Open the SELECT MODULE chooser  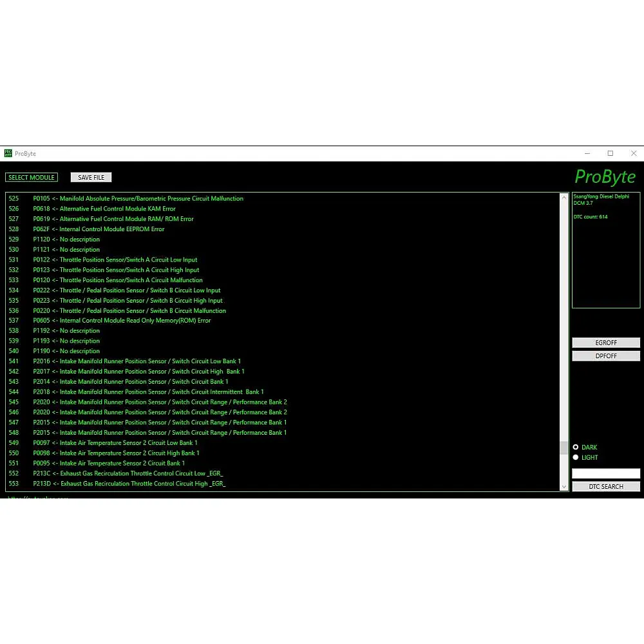(x=32, y=177)
